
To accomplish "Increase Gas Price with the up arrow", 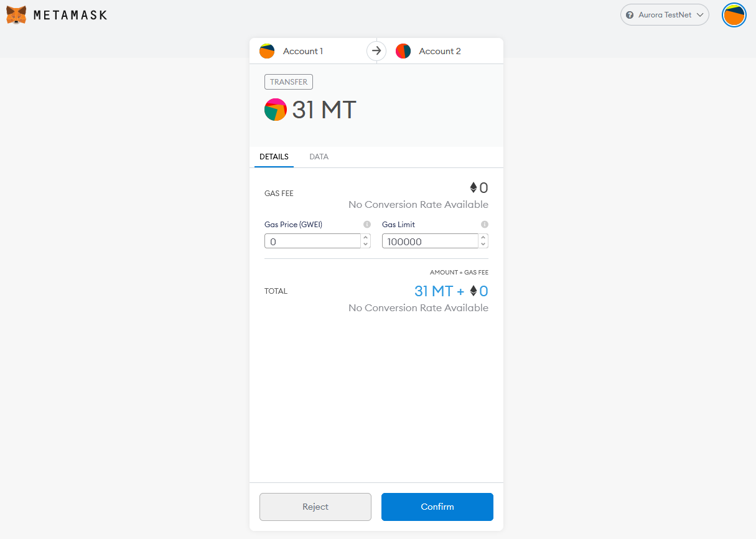I will coord(366,237).
